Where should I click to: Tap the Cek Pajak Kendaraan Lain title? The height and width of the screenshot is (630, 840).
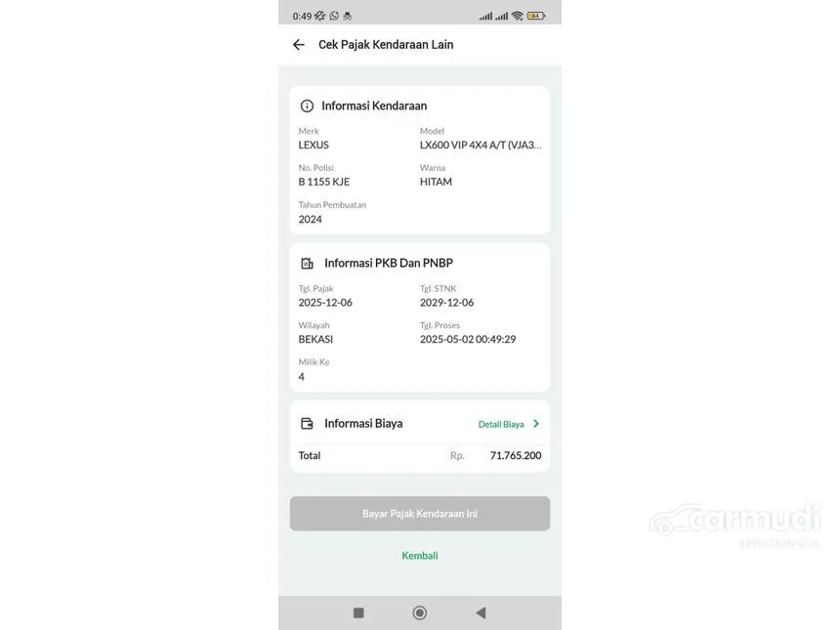pos(386,45)
